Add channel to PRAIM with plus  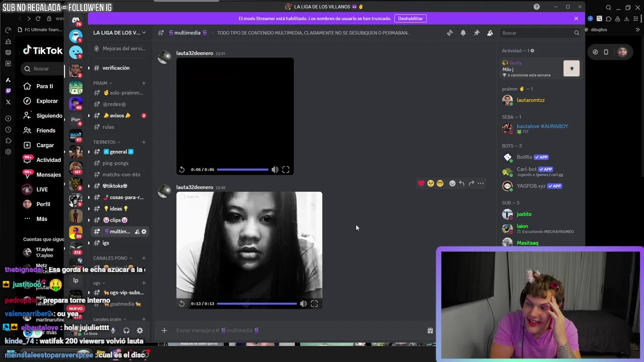pos(144,83)
